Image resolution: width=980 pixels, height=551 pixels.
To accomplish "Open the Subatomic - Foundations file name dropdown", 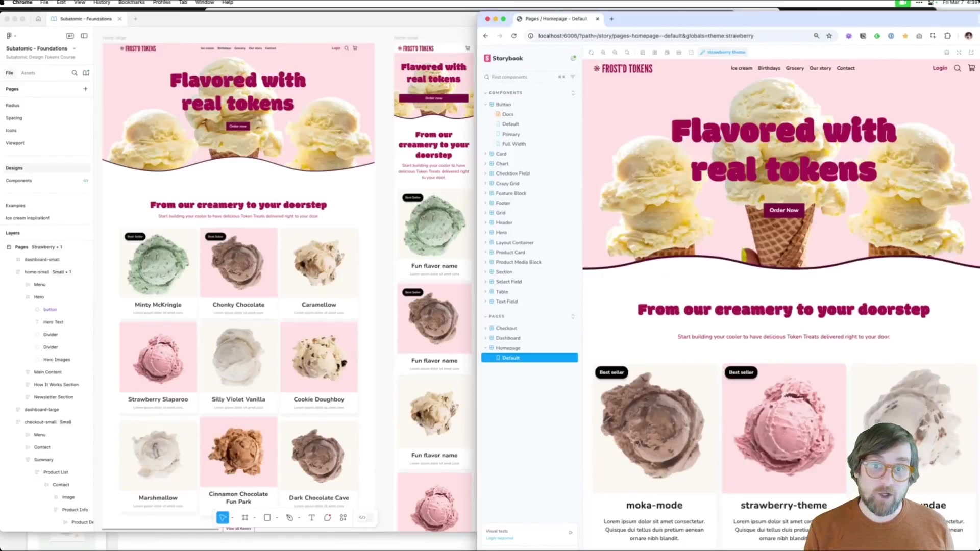I will click(x=75, y=48).
